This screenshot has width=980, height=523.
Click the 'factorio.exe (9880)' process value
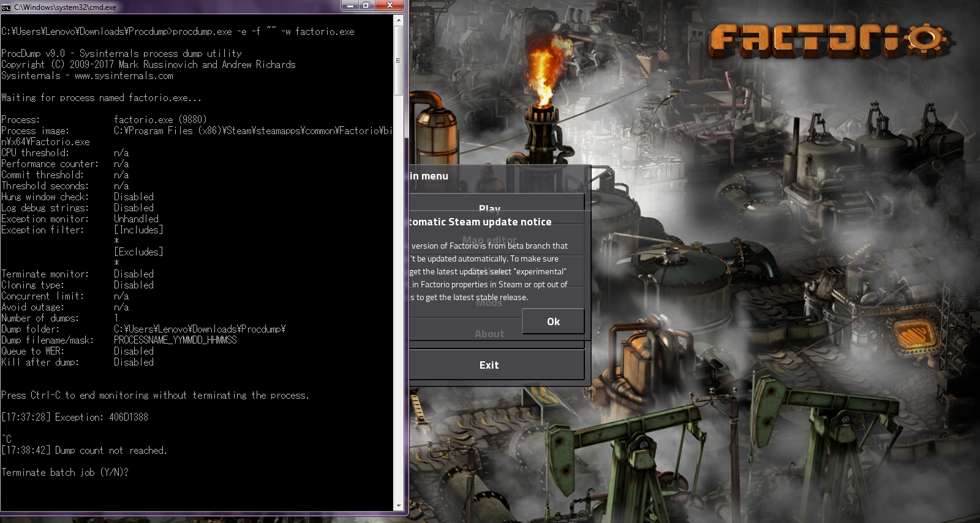click(x=160, y=119)
